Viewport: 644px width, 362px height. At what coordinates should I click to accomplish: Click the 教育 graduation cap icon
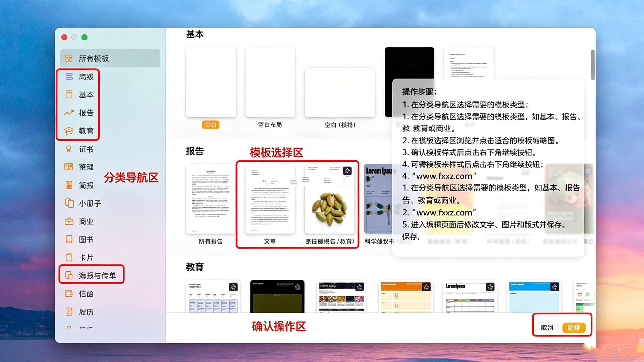click(69, 131)
